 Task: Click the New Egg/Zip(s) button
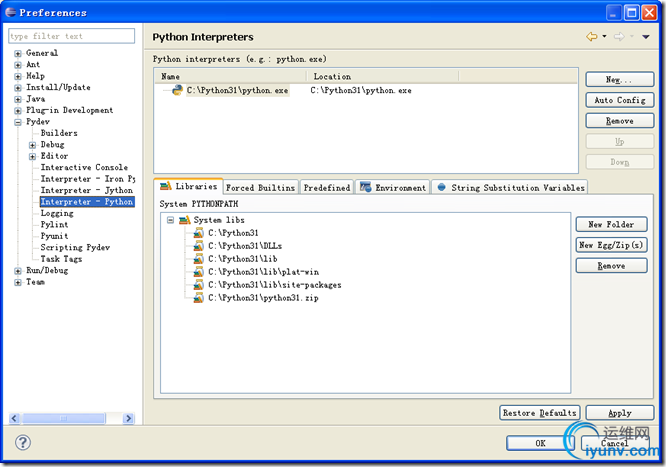point(611,245)
